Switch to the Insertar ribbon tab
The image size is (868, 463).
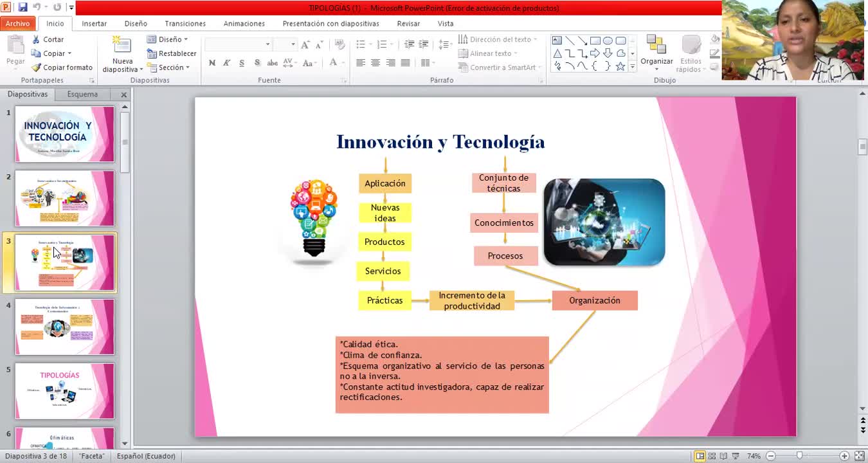coord(95,24)
